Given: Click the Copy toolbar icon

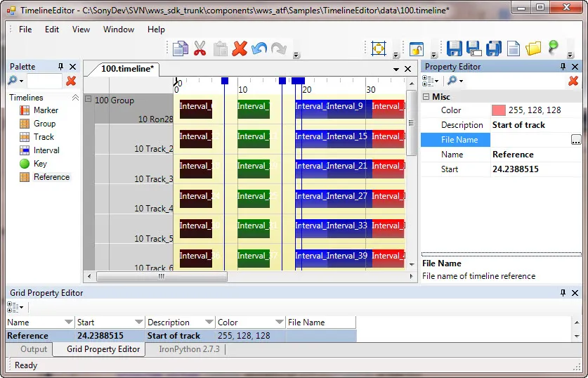Looking at the screenshot, I should coord(181,48).
